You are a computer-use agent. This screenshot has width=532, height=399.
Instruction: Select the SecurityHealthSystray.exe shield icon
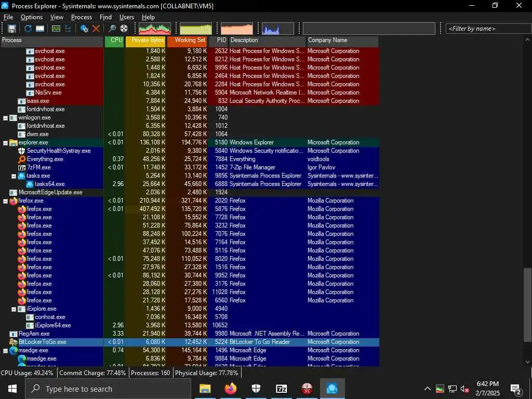pyautogui.click(x=22, y=151)
